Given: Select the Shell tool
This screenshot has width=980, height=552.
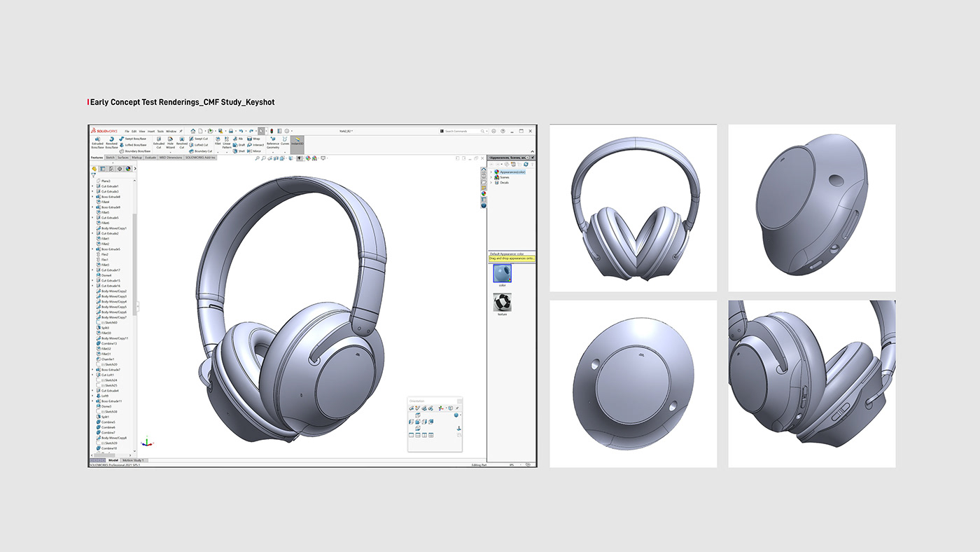Looking at the screenshot, I should [x=234, y=151].
